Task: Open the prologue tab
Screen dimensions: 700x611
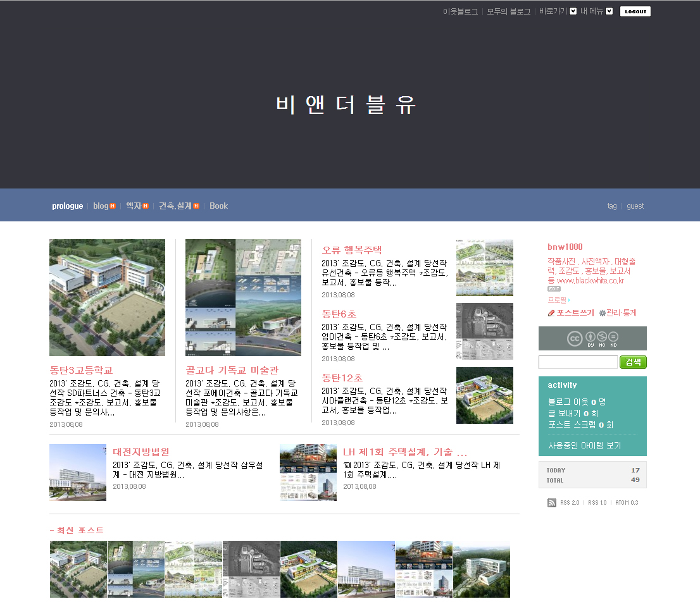Action: [67, 206]
